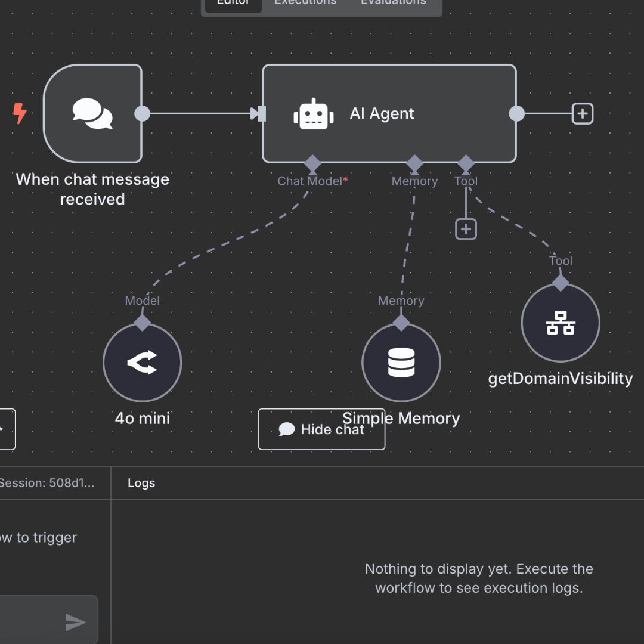Click the send message arrow icon
Screen dimensions: 644x644
pyautogui.click(x=75, y=623)
